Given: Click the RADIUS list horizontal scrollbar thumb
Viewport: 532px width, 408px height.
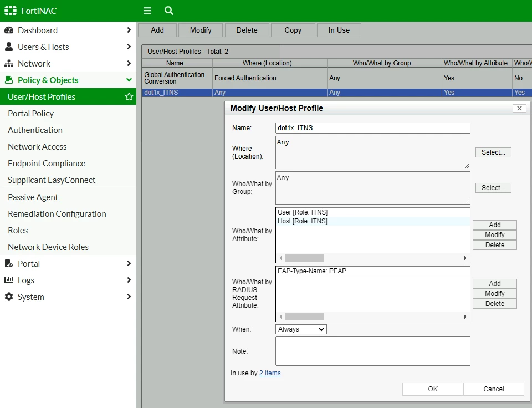Looking at the screenshot, I should coord(304,317).
